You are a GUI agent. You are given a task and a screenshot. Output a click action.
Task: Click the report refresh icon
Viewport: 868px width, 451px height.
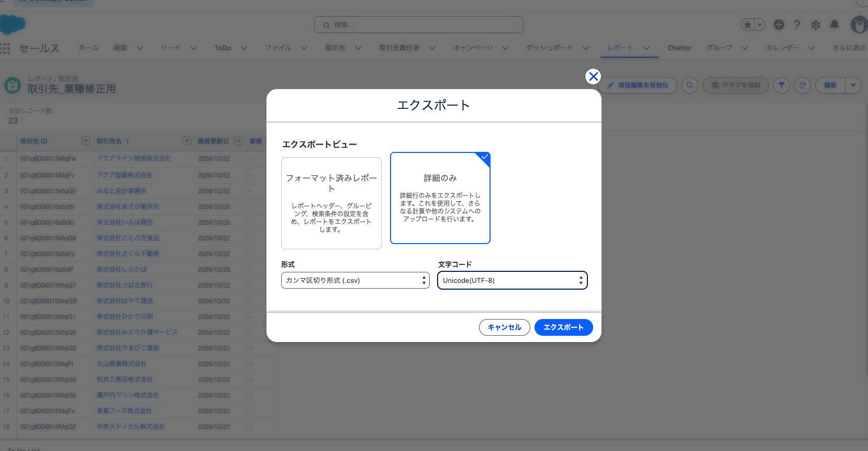point(803,85)
